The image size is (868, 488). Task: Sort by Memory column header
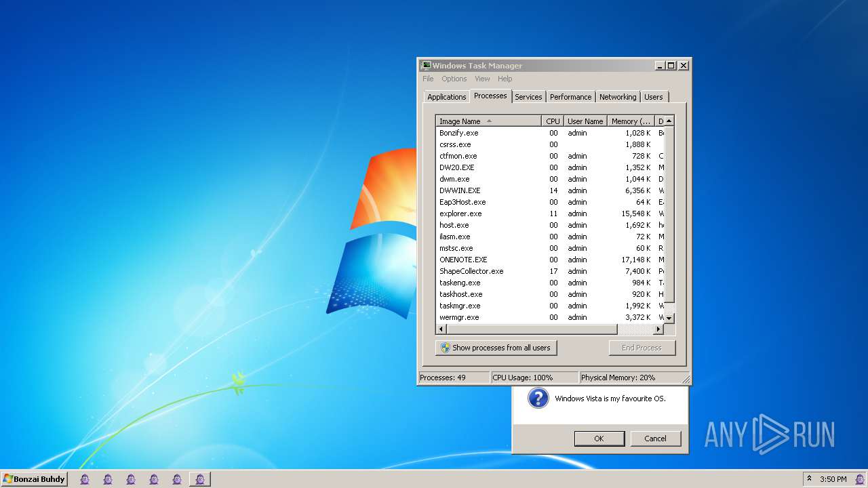click(x=631, y=121)
